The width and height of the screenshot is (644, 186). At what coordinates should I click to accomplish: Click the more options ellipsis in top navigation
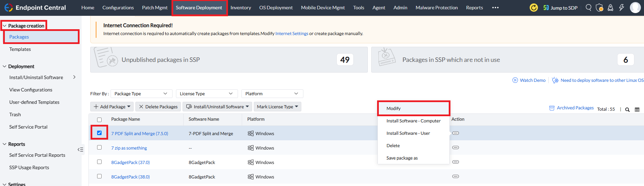(495, 8)
